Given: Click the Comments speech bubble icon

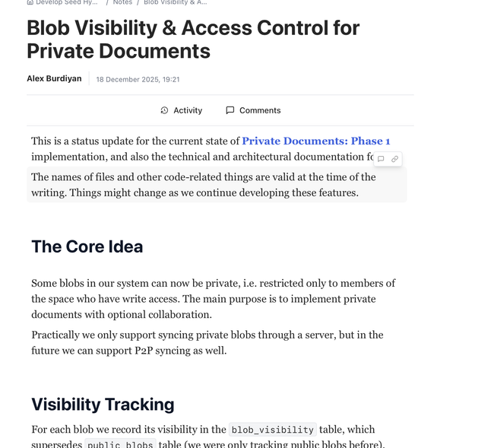Looking at the screenshot, I should pyautogui.click(x=230, y=110).
